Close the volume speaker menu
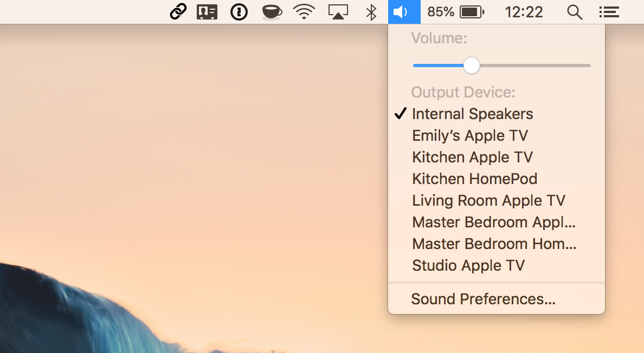 click(x=404, y=11)
